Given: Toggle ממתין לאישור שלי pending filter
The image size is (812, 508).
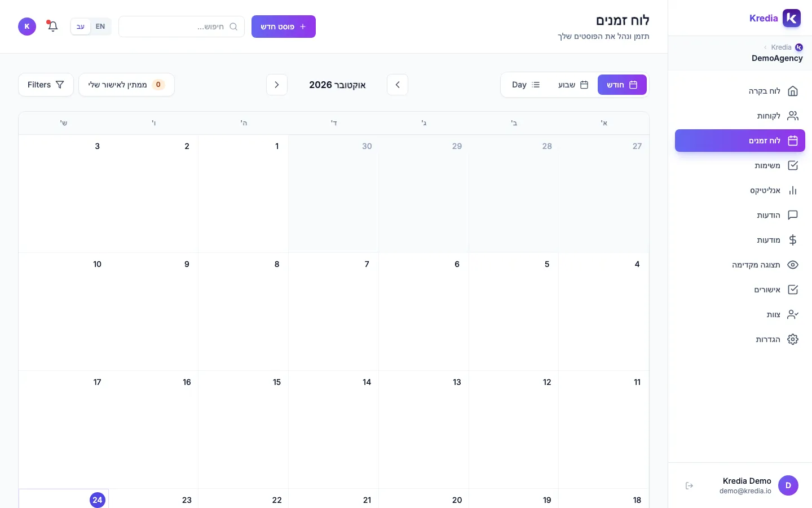Looking at the screenshot, I should click(x=126, y=85).
